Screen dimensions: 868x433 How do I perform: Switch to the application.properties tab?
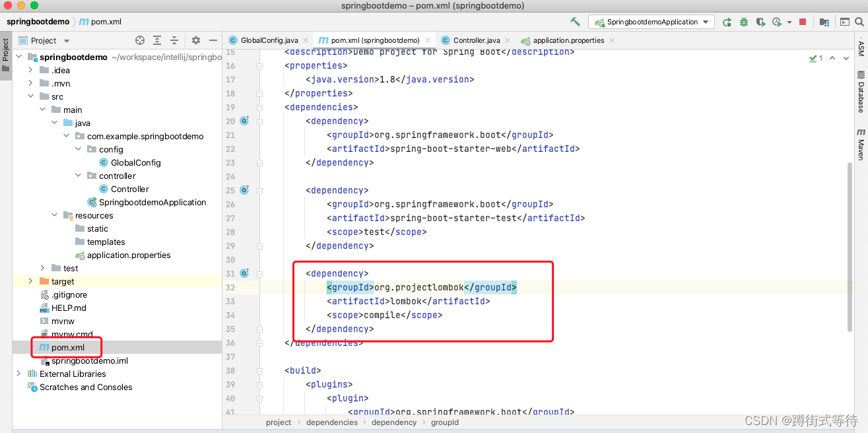point(568,40)
